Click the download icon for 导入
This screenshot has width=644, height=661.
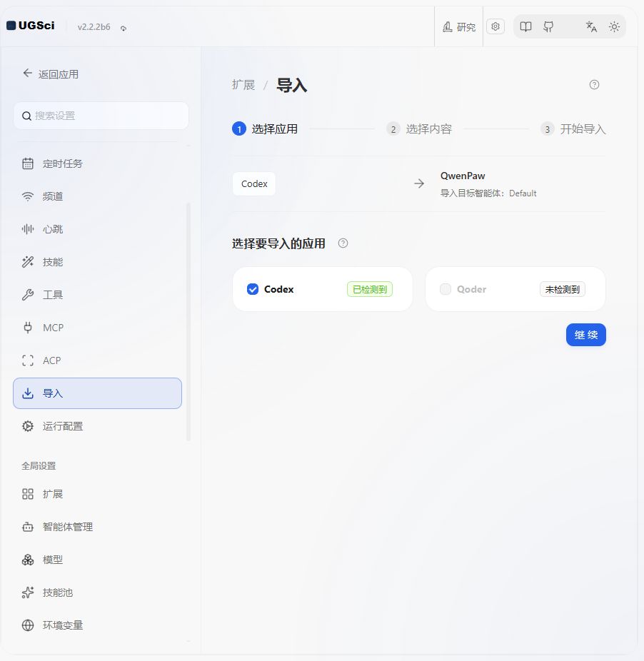tap(28, 393)
